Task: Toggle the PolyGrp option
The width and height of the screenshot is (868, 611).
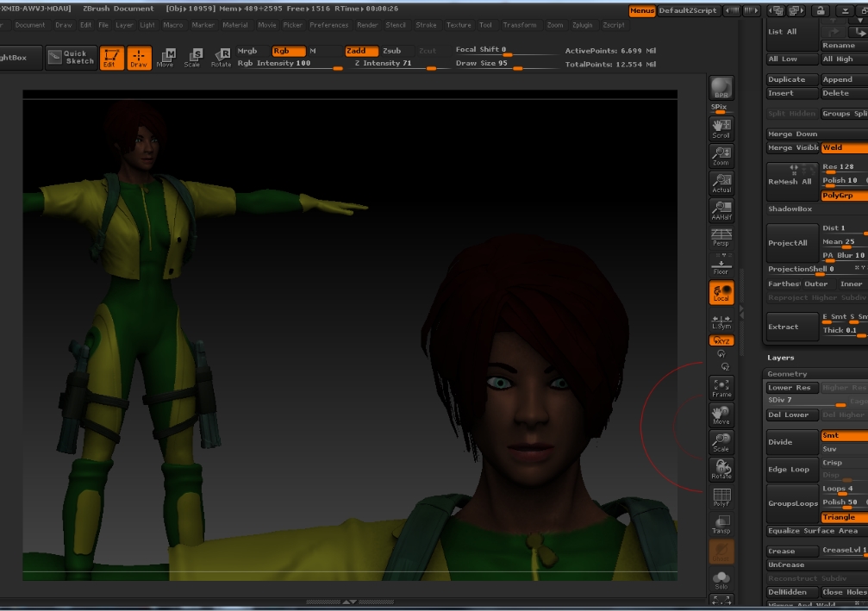Action: click(844, 196)
